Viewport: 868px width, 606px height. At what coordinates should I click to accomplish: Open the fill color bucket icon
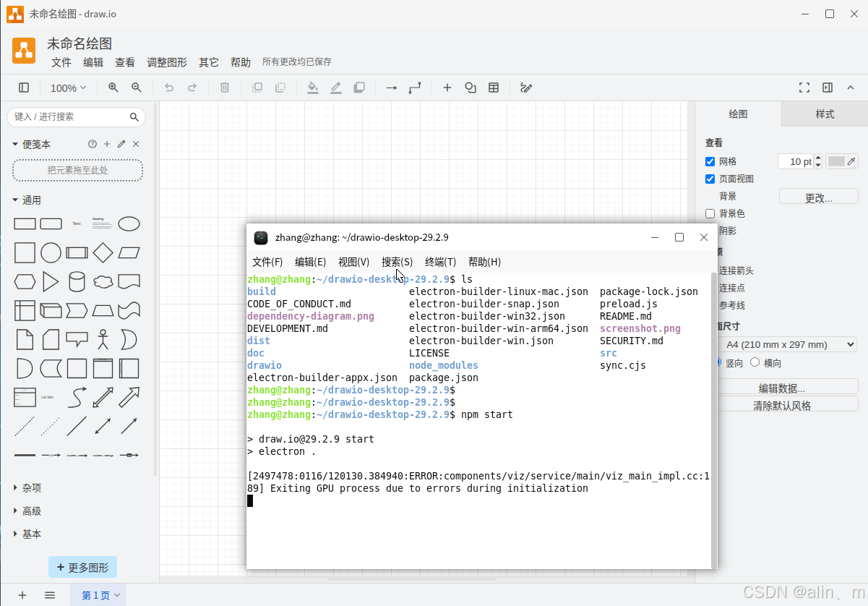tap(313, 88)
